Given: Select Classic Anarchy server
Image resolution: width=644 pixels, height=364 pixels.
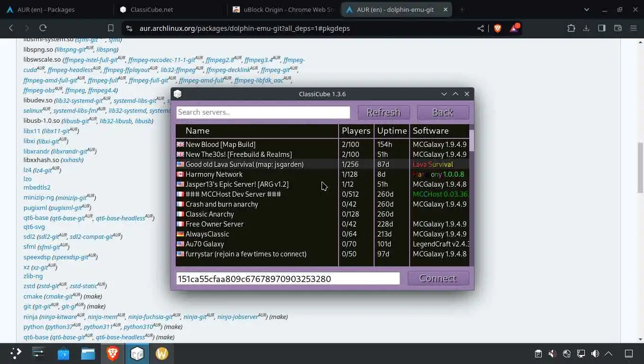Looking at the screenshot, I should pyautogui.click(x=322, y=214).
